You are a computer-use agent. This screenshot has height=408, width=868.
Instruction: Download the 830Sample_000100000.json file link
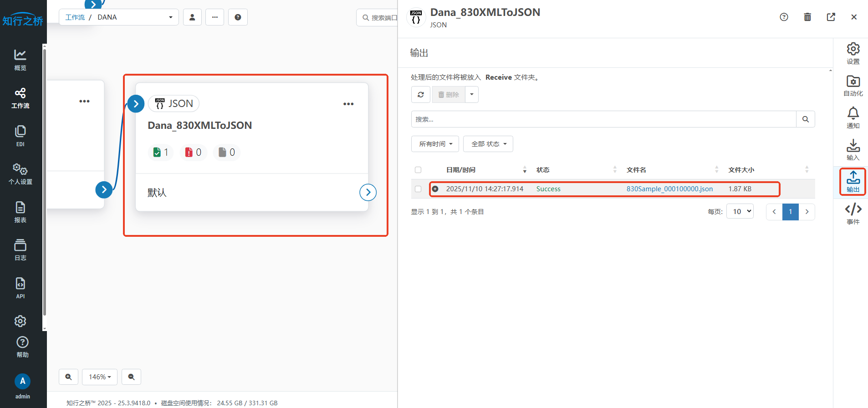(669, 189)
